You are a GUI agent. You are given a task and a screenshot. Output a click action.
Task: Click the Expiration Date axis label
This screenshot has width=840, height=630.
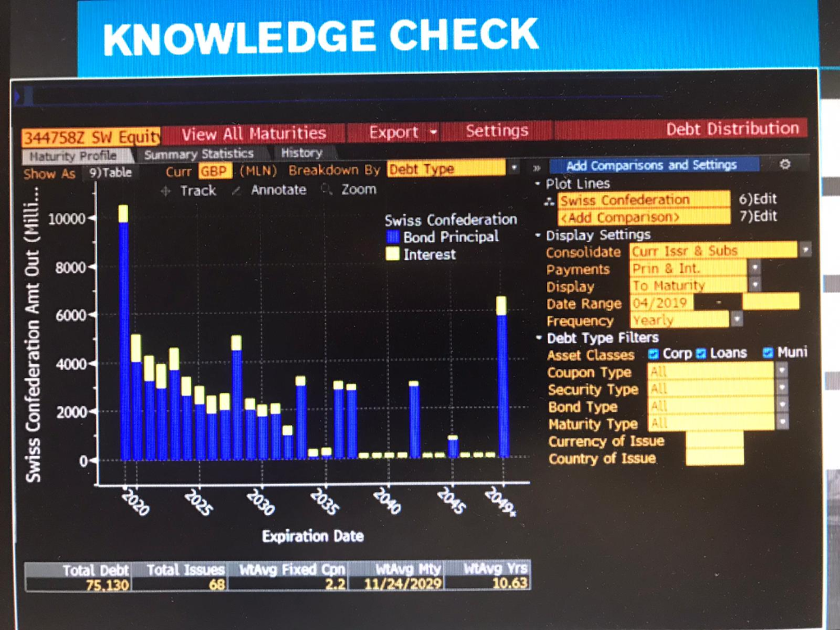[313, 536]
